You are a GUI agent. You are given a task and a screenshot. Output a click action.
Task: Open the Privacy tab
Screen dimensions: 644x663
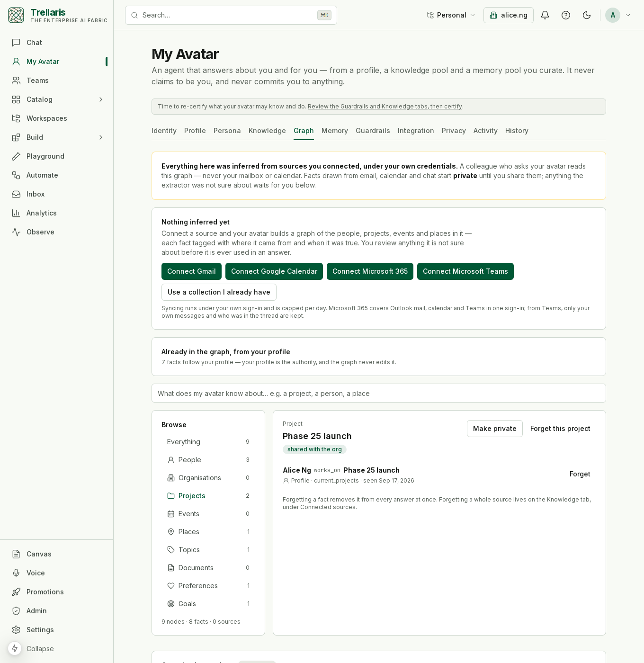click(454, 131)
